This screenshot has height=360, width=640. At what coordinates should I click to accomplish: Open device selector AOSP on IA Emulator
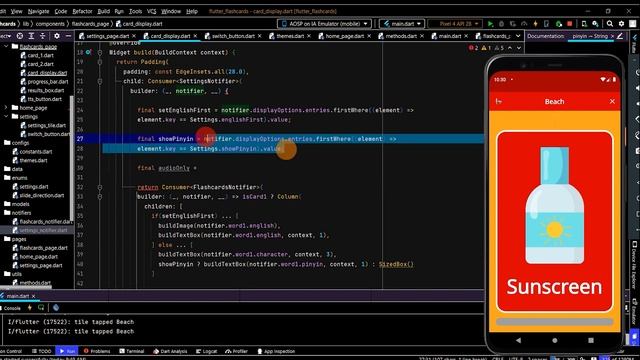point(324,24)
